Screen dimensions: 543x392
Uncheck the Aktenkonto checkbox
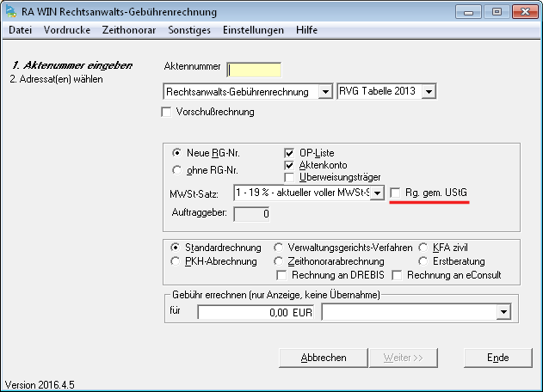[x=290, y=164]
